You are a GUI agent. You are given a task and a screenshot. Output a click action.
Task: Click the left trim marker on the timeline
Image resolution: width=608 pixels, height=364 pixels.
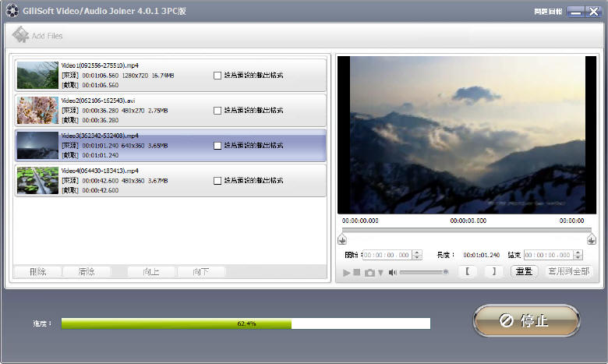342,240
